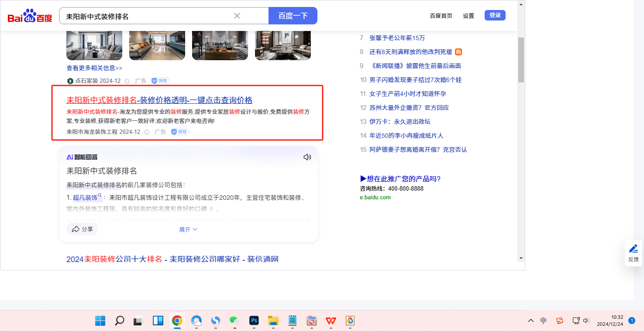
Task: Toggle sound via the volume tray icon
Action: click(x=586, y=321)
